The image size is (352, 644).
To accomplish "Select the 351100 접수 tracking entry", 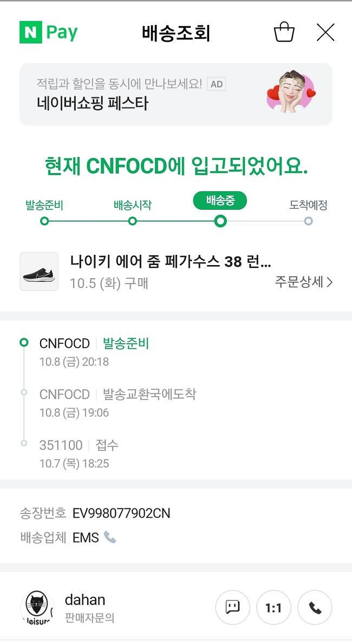I will (79, 454).
